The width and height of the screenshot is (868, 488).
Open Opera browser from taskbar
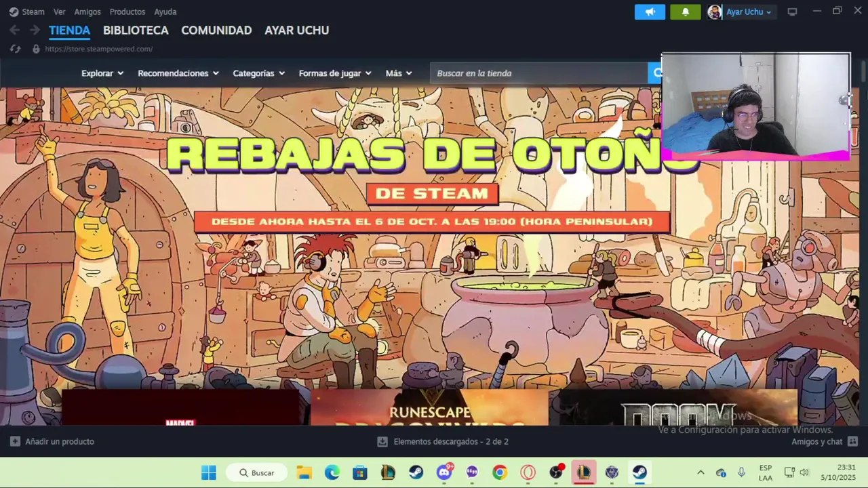point(528,472)
